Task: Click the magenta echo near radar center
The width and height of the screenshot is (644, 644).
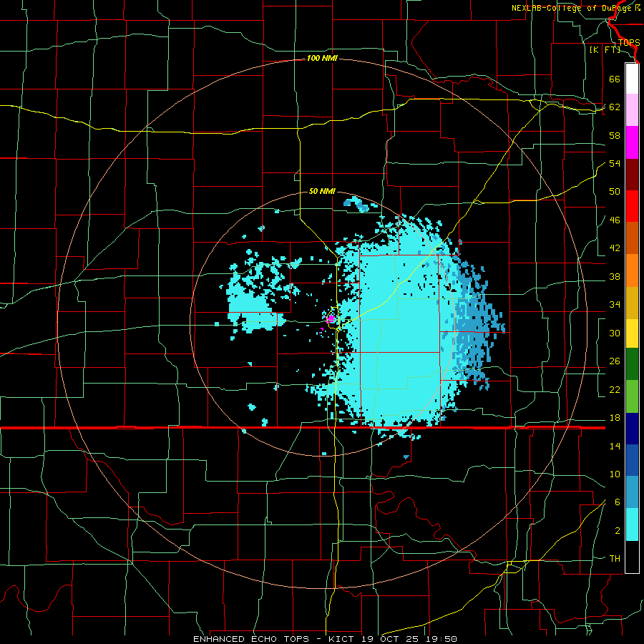Action: click(331, 318)
